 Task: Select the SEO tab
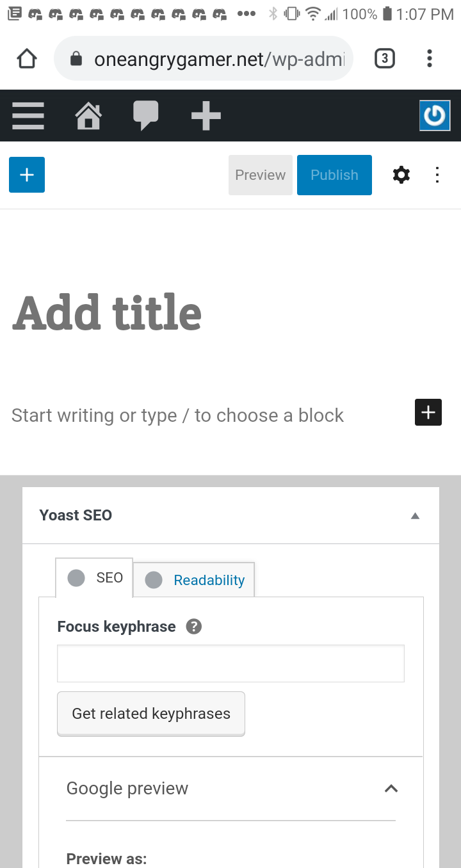(x=95, y=578)
